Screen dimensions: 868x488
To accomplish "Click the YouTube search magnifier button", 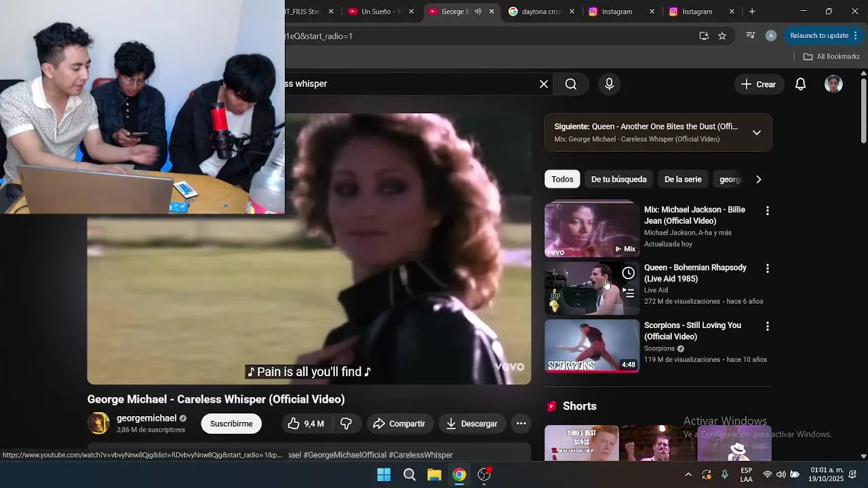I will (x=571, y=84).
